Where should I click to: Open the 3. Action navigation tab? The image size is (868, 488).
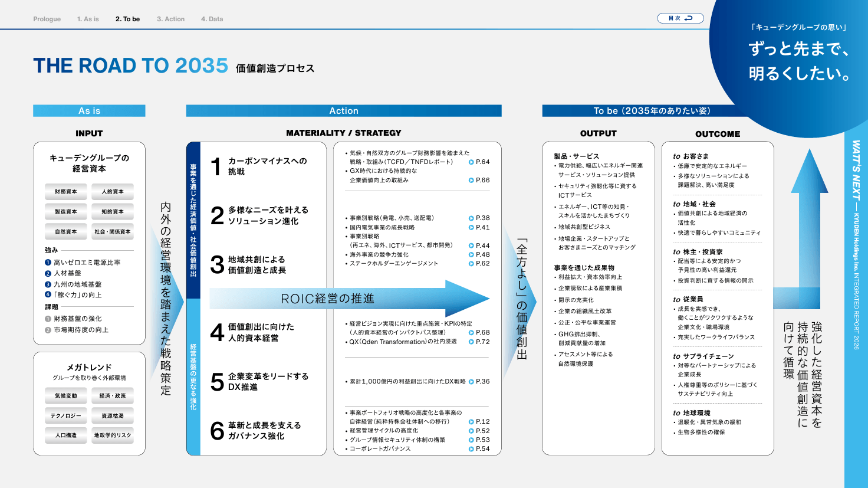[x=170, y=19]
